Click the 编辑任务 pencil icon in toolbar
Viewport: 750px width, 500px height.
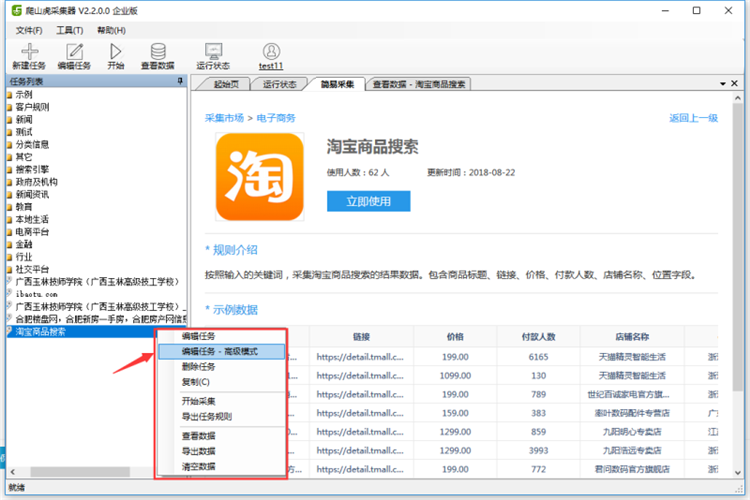[x=74, y=51]
